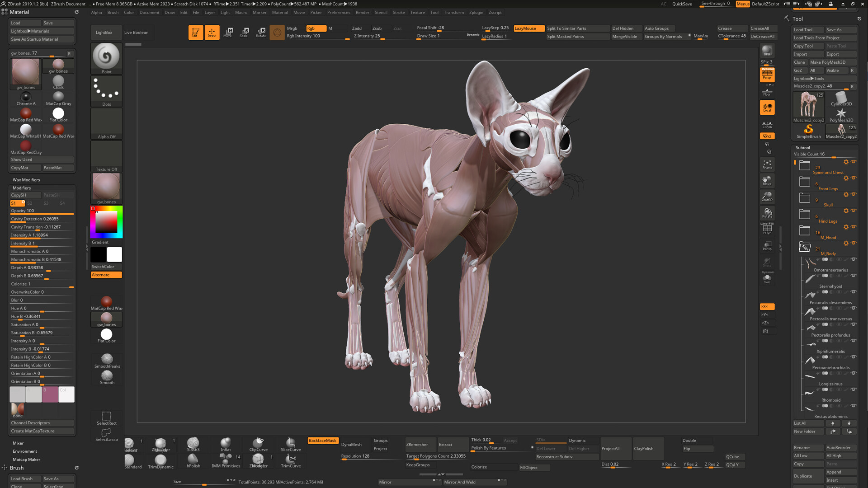
Task: Select the ClipCurve brush
Action: (258, 444)
